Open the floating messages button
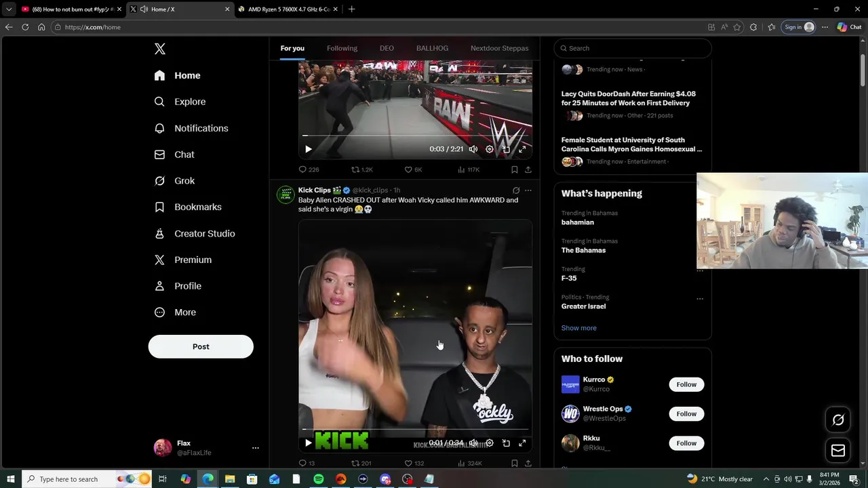The width and height of the screenshot is (868, 488). [838, 451]
